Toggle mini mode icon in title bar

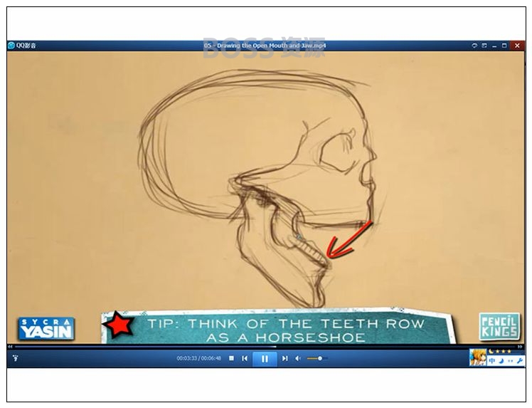[484, 46]
